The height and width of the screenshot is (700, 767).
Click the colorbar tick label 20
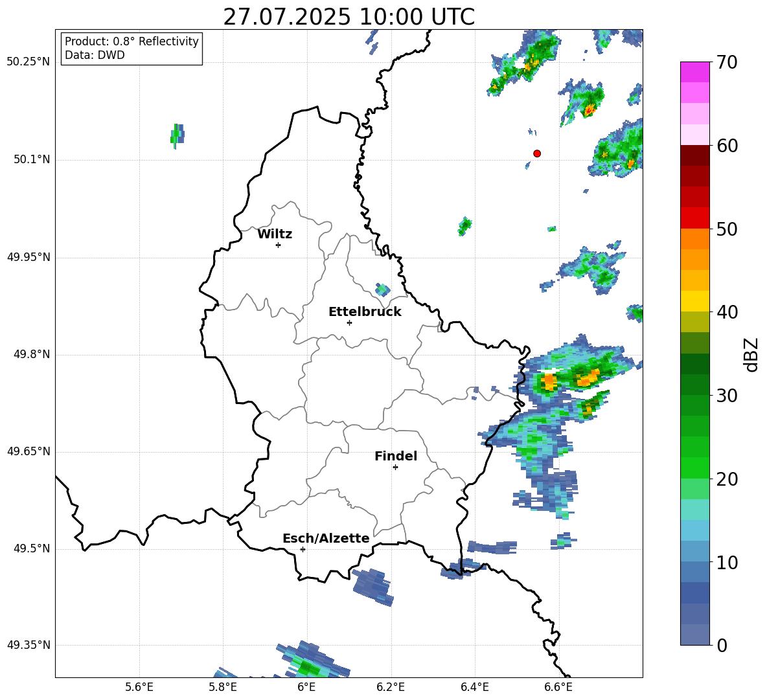click(727, 479)
